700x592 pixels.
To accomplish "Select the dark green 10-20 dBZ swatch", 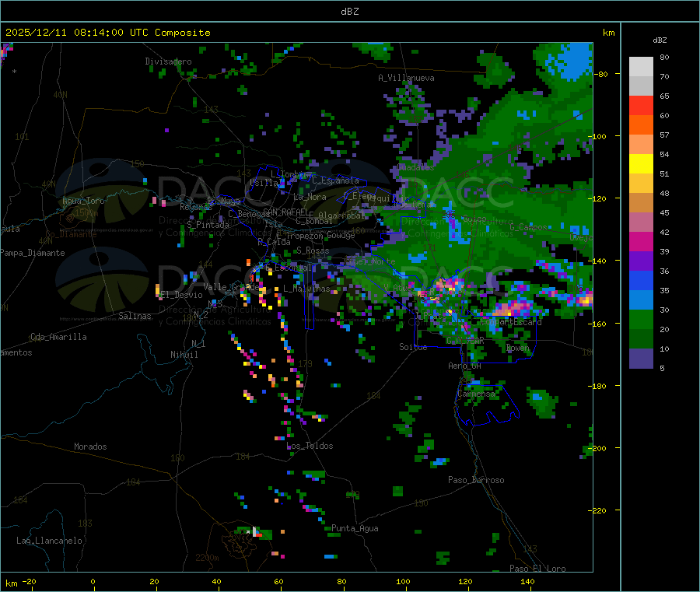I will pyautogui.click(x=641, y=339).
